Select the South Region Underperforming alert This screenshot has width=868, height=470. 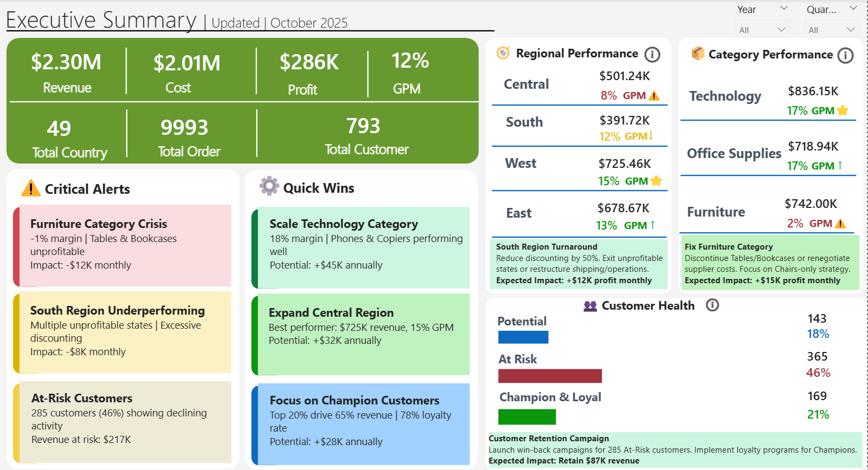122,332
